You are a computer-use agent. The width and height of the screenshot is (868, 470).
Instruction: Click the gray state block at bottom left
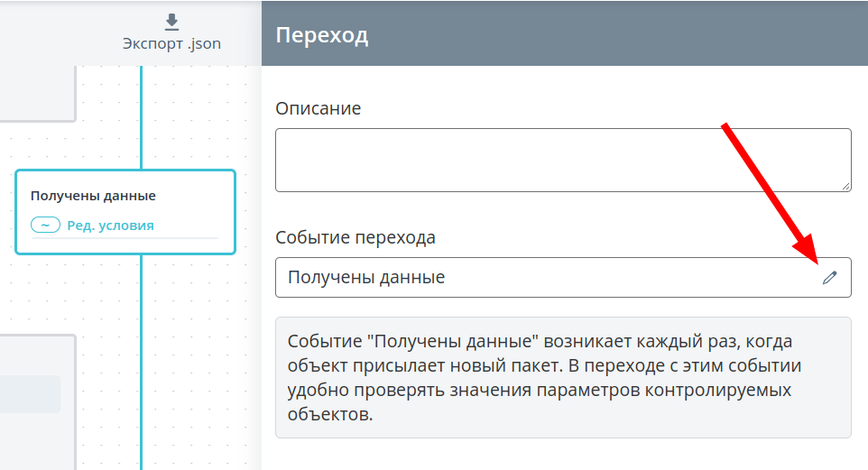point(38,402)
